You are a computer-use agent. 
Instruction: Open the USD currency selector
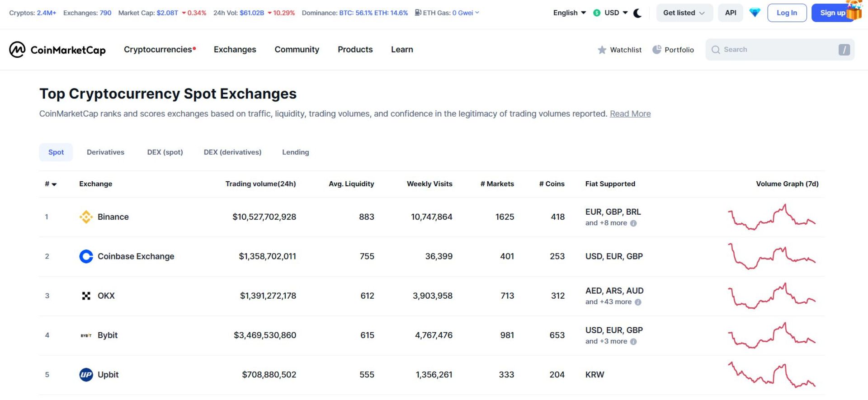point(611,13)
